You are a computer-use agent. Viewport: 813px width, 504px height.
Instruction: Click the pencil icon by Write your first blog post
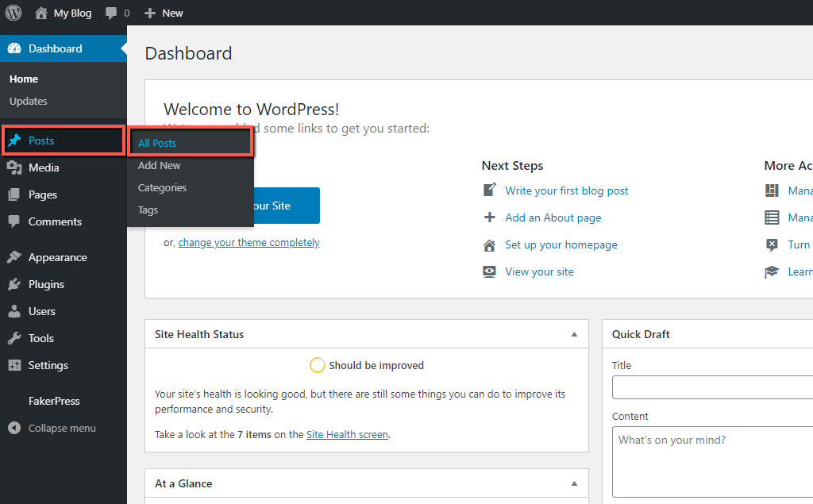(489, 190)
